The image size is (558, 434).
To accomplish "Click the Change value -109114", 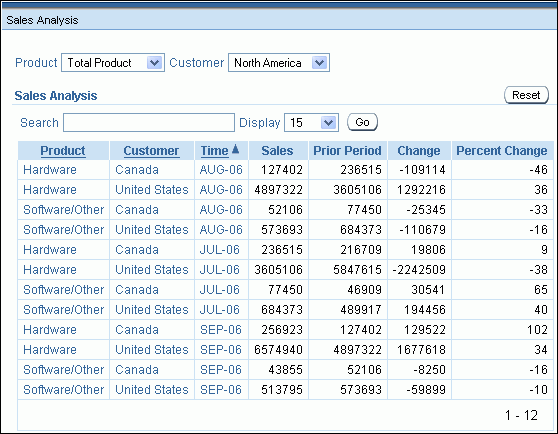I will point(422,170).
